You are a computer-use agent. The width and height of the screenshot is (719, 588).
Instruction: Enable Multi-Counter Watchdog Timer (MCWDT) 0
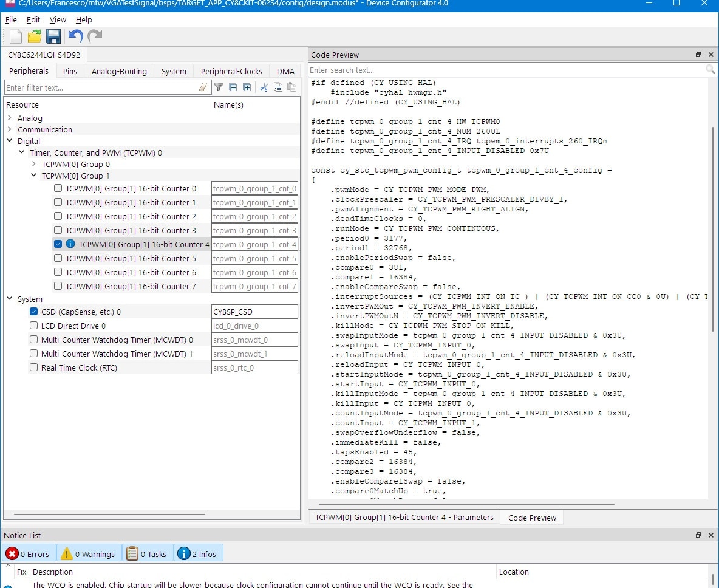pos(33,340)
